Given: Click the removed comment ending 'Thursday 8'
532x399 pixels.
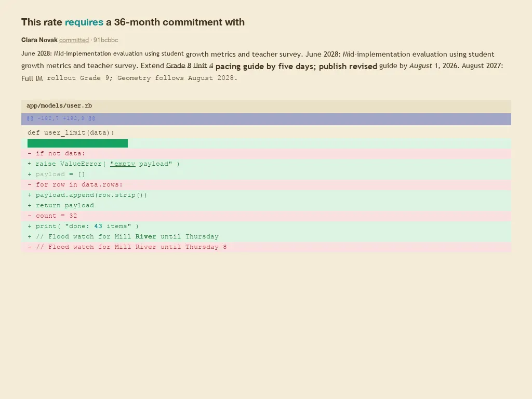Looking at the screenshot, I should 266,247.
